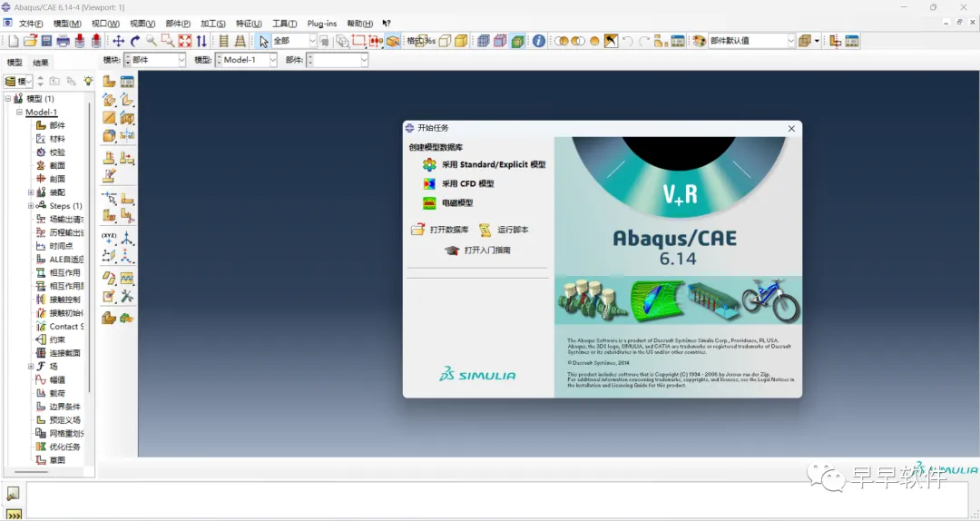
Task: Select 材料 in the model tree
Action: (x=56, y=139)
